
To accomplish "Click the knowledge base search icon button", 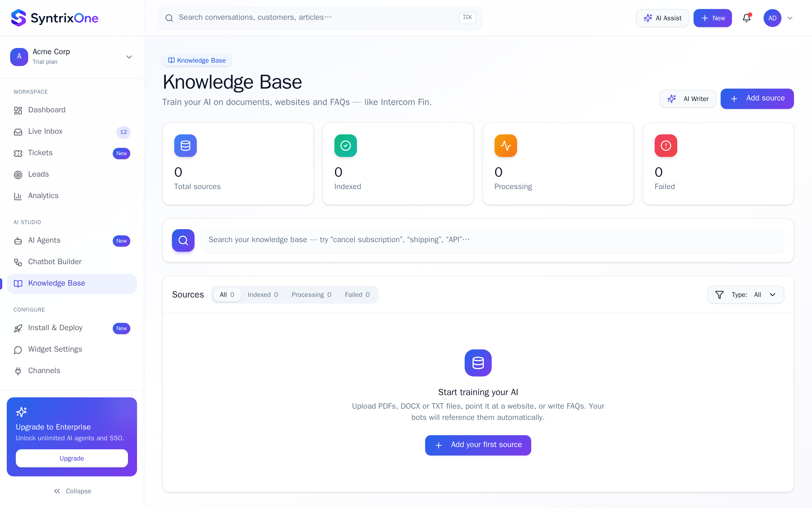I will [183, 240].
